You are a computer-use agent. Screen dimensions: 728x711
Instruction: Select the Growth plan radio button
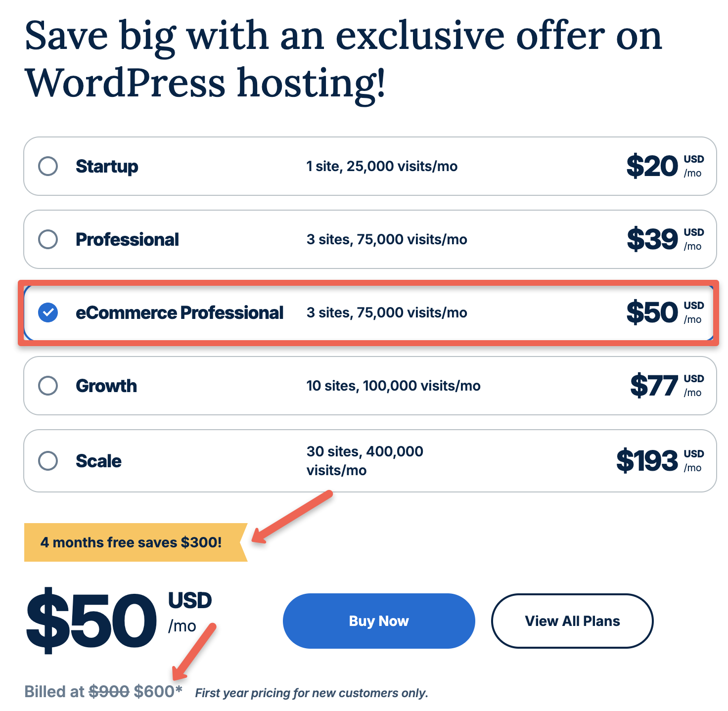click(x=47, y=386)
